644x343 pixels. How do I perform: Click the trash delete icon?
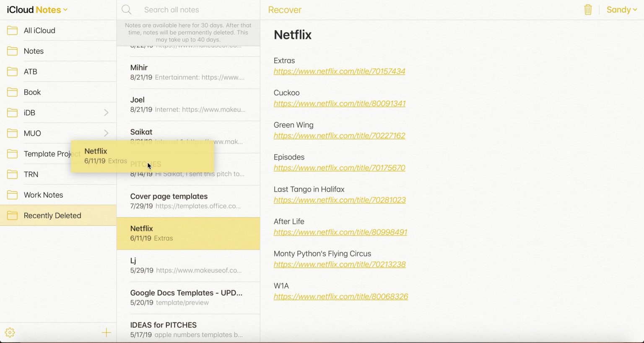[588, 10]
